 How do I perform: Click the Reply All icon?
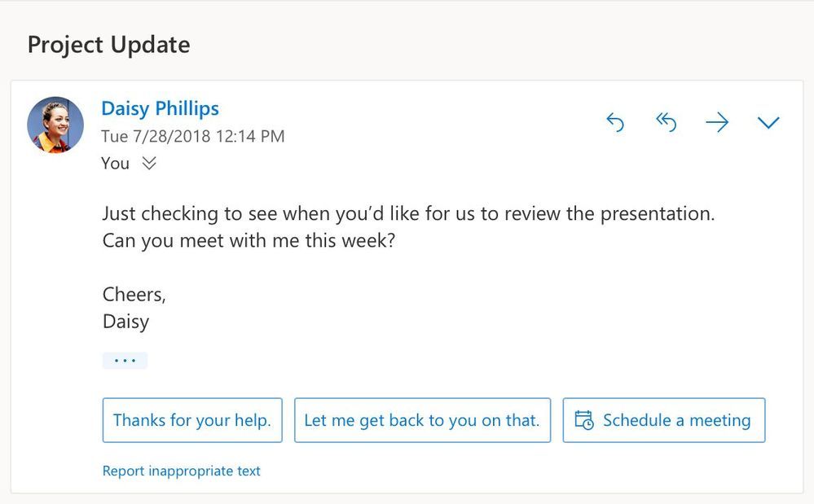tap(666, 121)
